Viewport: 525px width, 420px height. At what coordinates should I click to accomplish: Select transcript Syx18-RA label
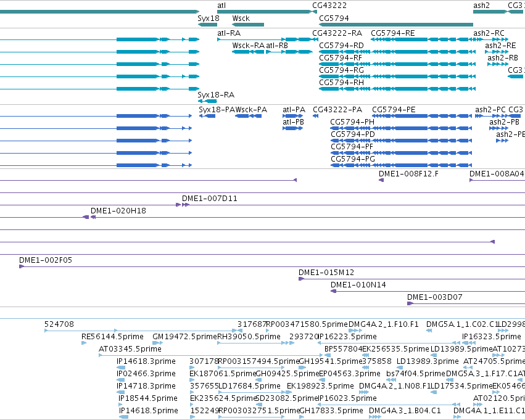[x=216, y=95]
